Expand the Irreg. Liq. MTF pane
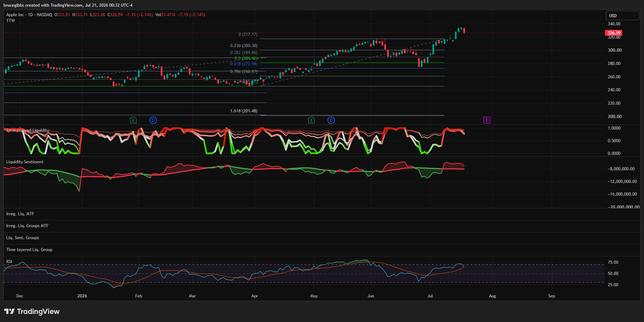The image size is (644, 322). coord(20,214)
